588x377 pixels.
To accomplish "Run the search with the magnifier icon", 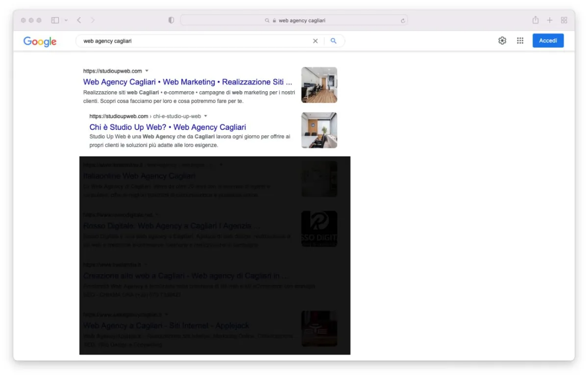I will (334, 41).
